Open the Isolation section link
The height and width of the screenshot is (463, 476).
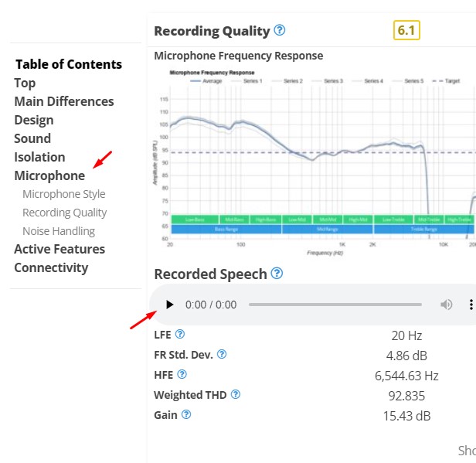click(39, 157)
